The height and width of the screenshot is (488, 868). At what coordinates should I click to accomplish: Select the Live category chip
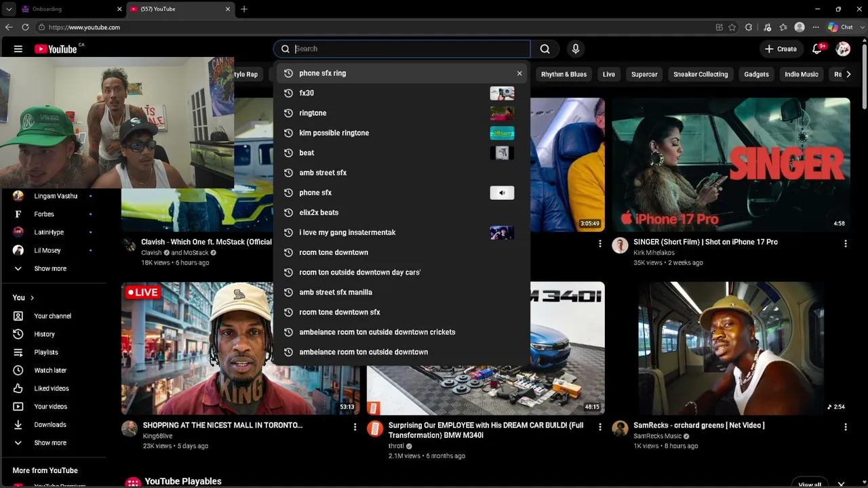pos(609,75)
